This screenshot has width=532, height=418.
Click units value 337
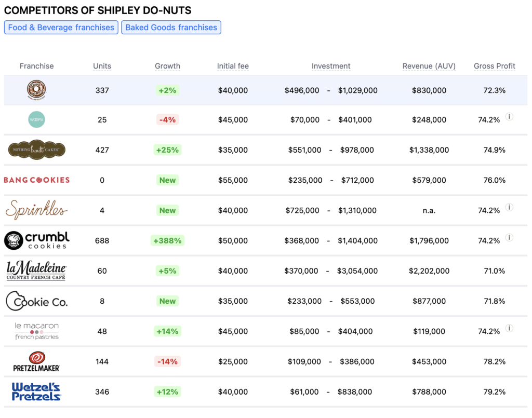pyautogui.click(x=102, y=90)
